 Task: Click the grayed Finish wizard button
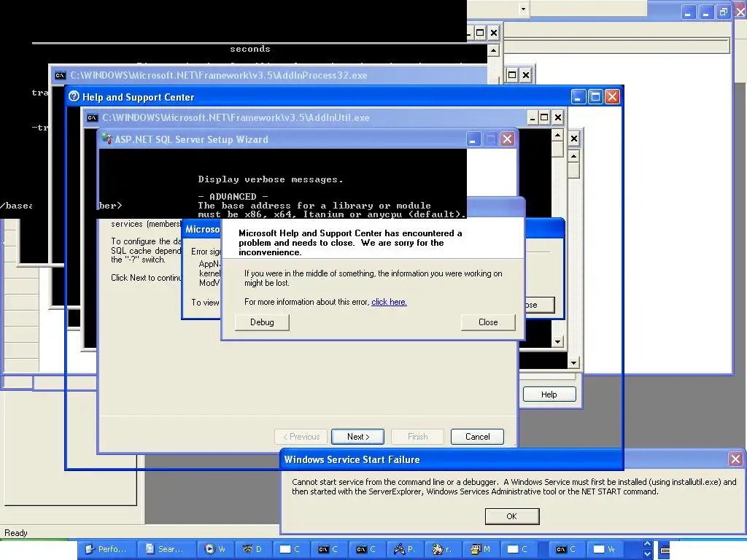coord(418,437)
